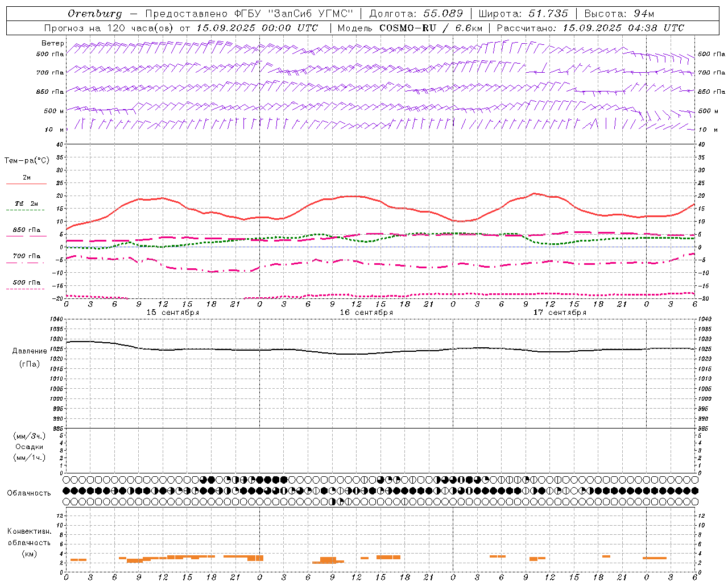Image resolution: width=728 pixels, height=582 pixels.
Task: Click the '(мм/1ч.)' precipitation unit label
Action: click(30, 458)
